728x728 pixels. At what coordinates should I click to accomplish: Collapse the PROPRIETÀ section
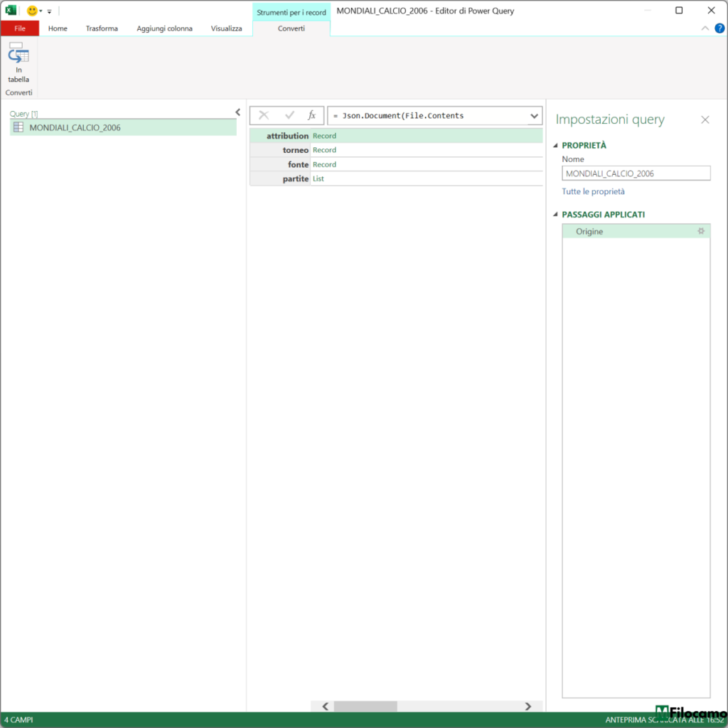(x=556, y=145)
